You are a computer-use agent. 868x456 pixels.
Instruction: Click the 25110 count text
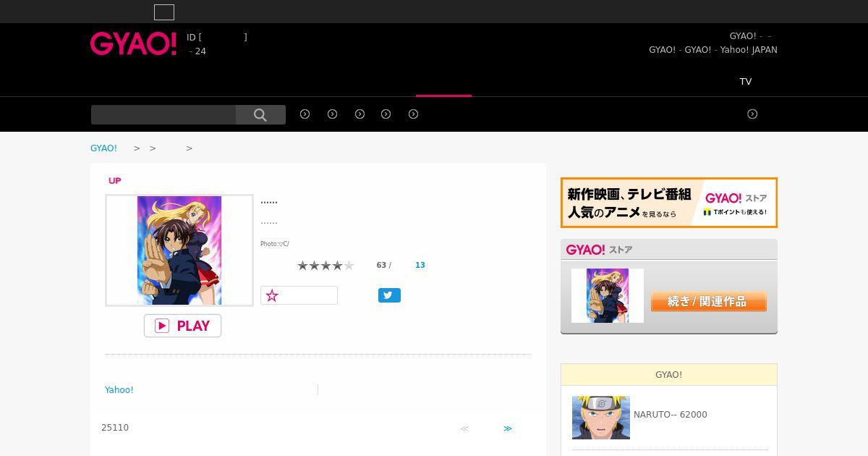(115, 428)
